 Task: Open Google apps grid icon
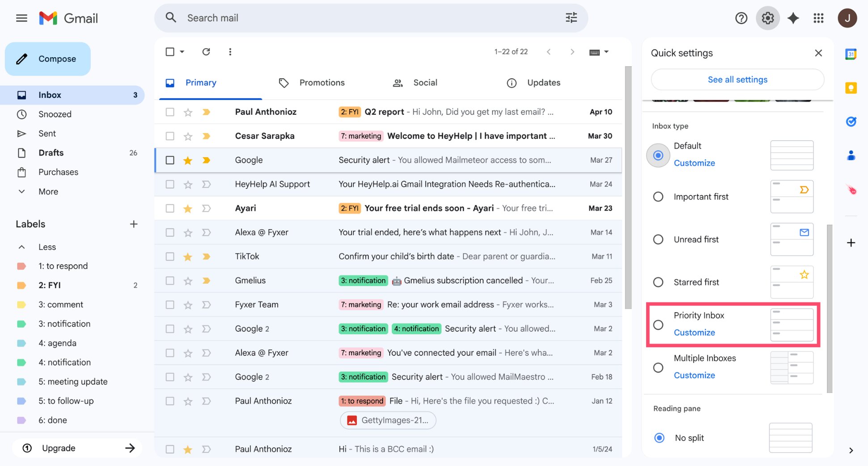pyautogui.click(x=818, y=18)
